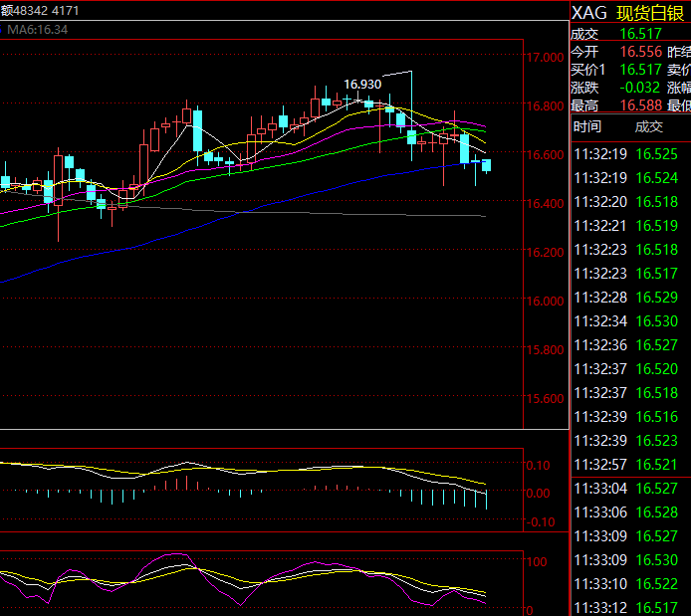
Task: Click the 16.000 price axis label
Action: (x=545, y=302)
